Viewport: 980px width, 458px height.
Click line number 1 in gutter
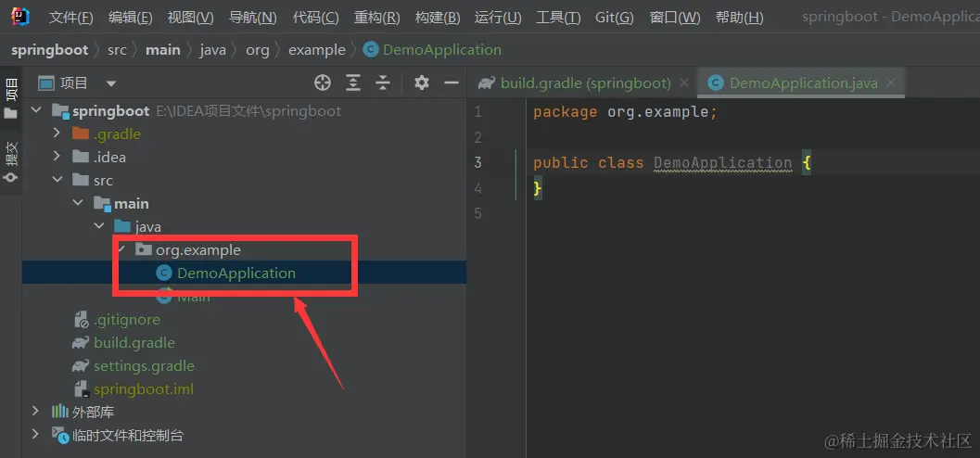(478, 112)
